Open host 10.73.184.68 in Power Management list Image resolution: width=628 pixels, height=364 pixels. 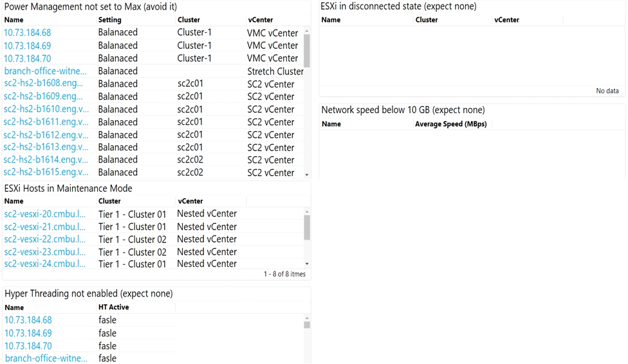tap(27, 32)
